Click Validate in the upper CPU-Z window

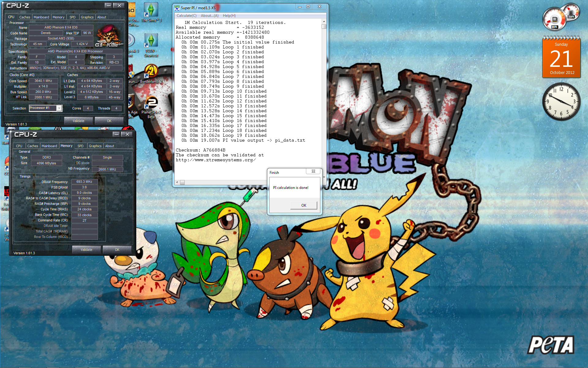[78, 121]
